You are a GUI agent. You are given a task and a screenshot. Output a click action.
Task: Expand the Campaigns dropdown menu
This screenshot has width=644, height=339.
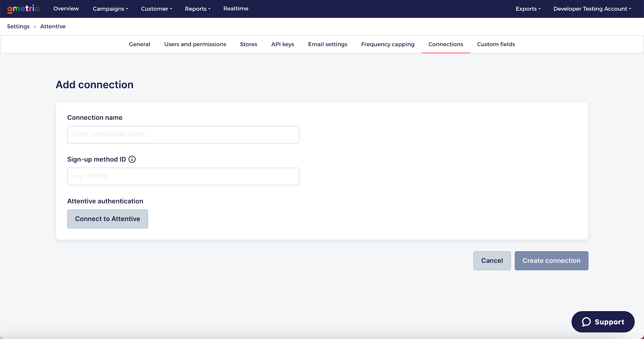(110, 9)
